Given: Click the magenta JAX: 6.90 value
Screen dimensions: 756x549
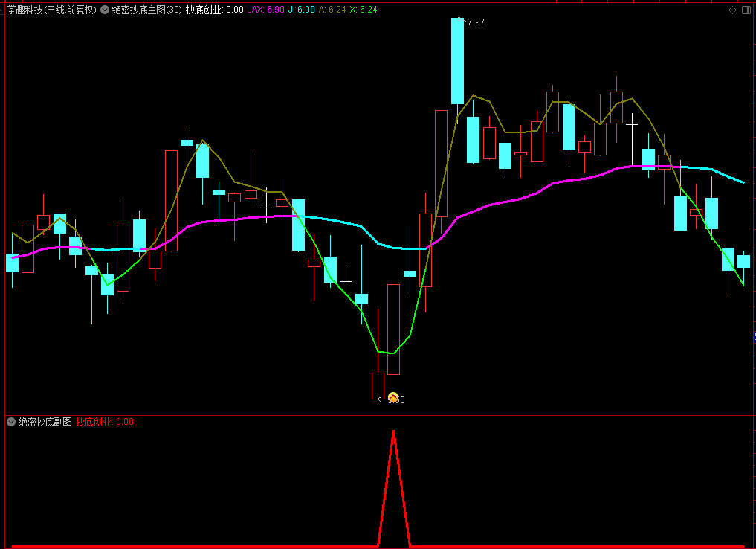Looking at the screenshot, I should [x=265, y=10].
